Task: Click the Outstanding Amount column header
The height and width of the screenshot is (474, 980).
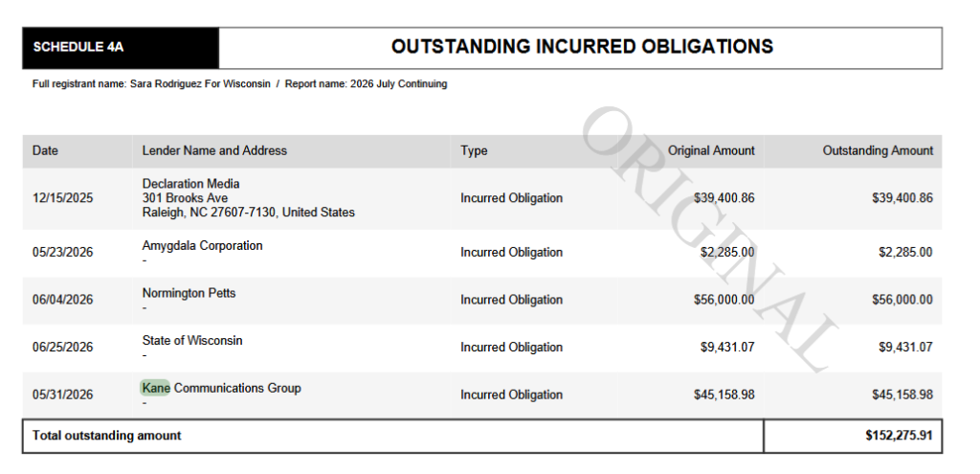Action: coord(878,150)
